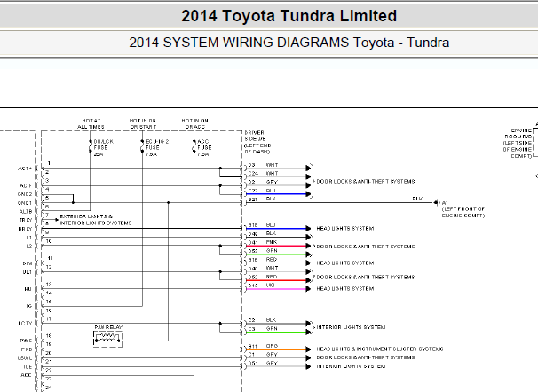This screenshot has height=392, width=538.
Task: Click the 'D41 PNK' wire label
Action: click(263, 242)
